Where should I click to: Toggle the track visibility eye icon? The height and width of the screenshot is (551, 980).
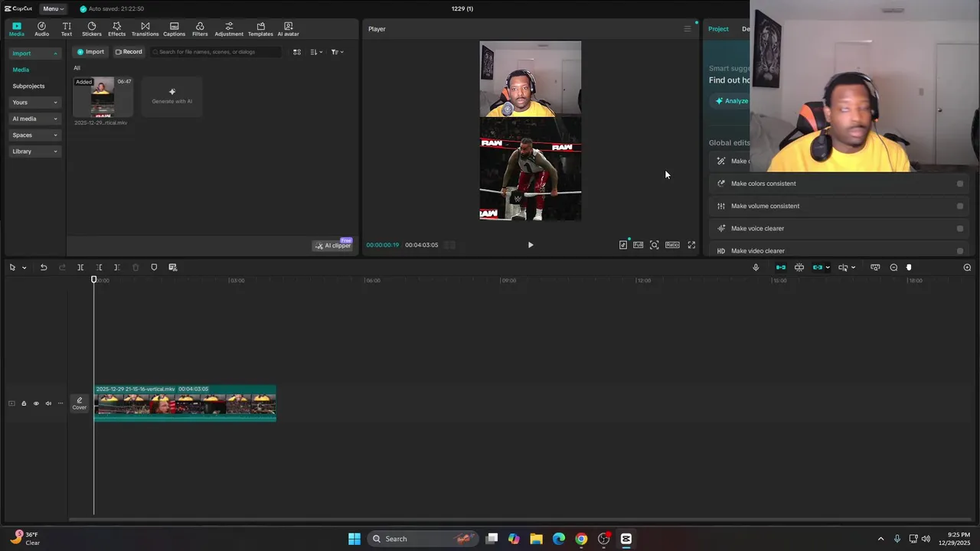36,403
